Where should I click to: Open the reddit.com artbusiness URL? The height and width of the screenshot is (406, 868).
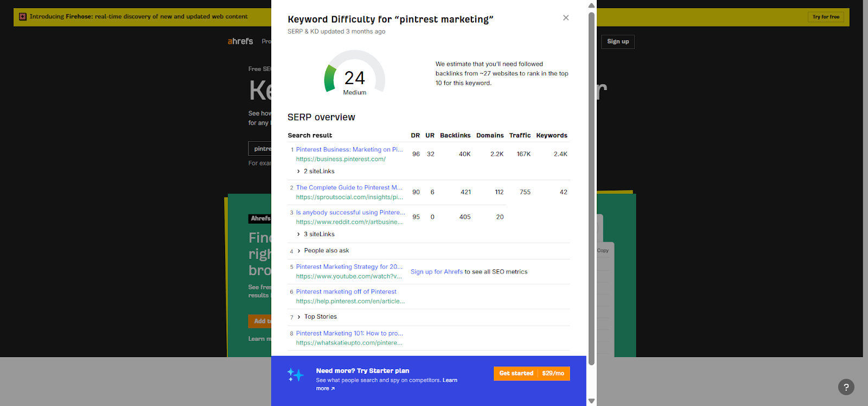[349, 223]
